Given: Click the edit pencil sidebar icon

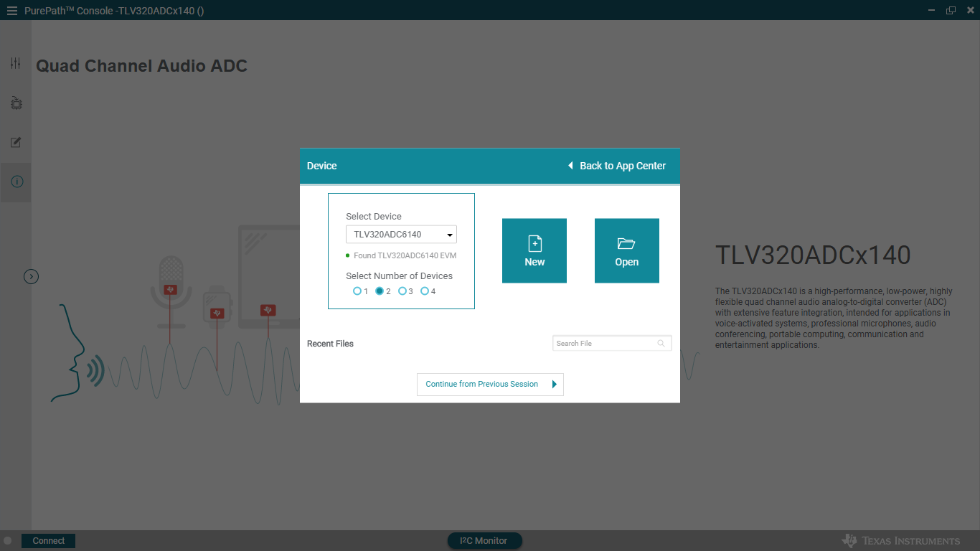Looking at the screenshot, I should (16, 143).
